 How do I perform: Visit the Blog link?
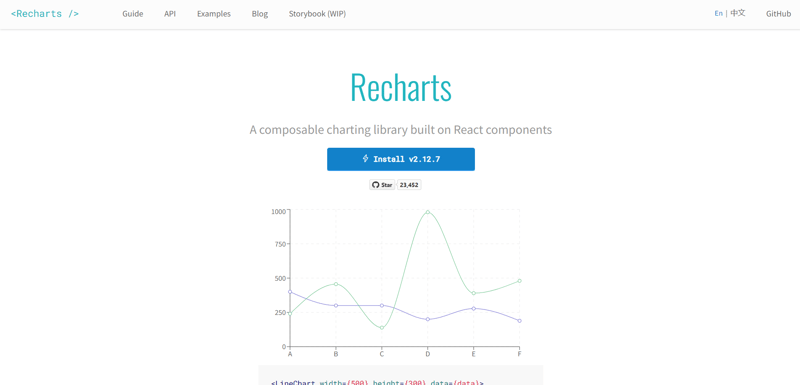[260, 14]
